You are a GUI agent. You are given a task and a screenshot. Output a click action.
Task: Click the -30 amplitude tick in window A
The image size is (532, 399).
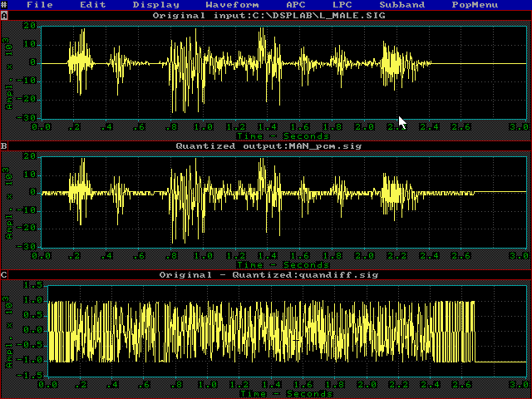click(x=27, y=118)
